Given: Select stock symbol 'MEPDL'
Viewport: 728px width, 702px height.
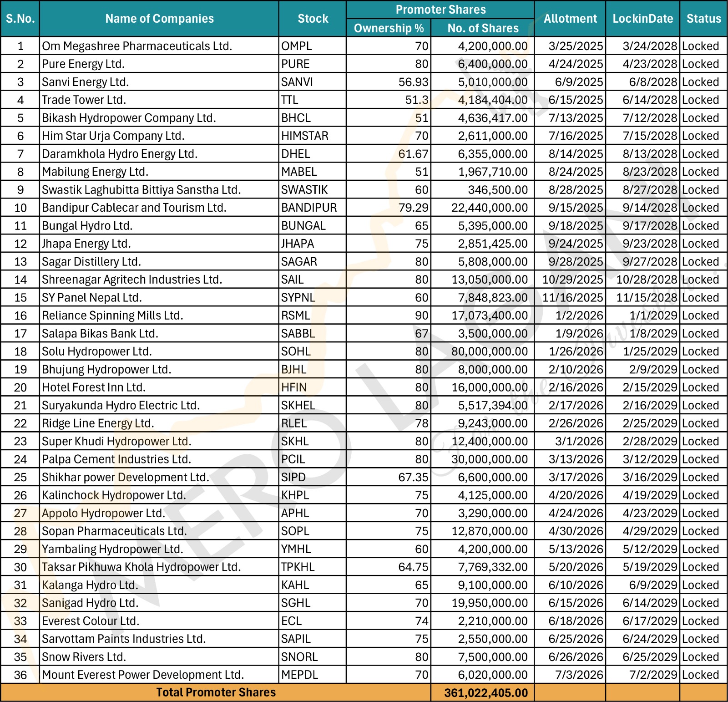Looking at the screenshot, I should click(313, 675).
